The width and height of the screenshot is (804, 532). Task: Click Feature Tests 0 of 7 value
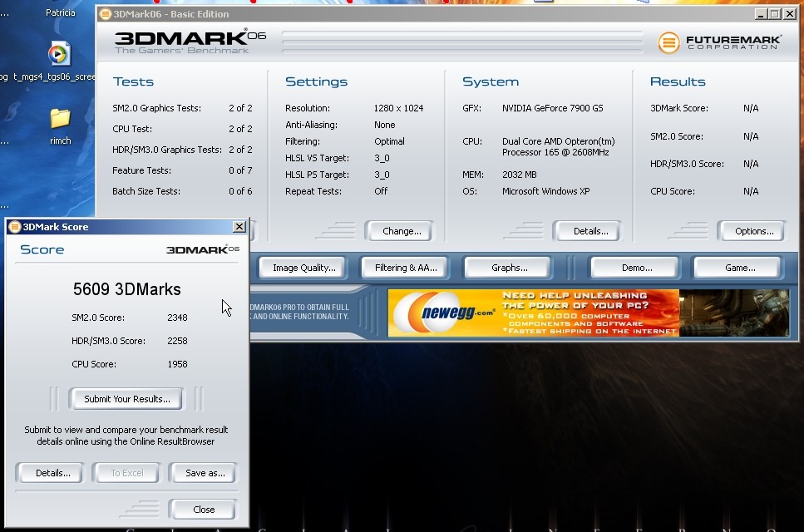pyautogui.click(x=240, y=170)
